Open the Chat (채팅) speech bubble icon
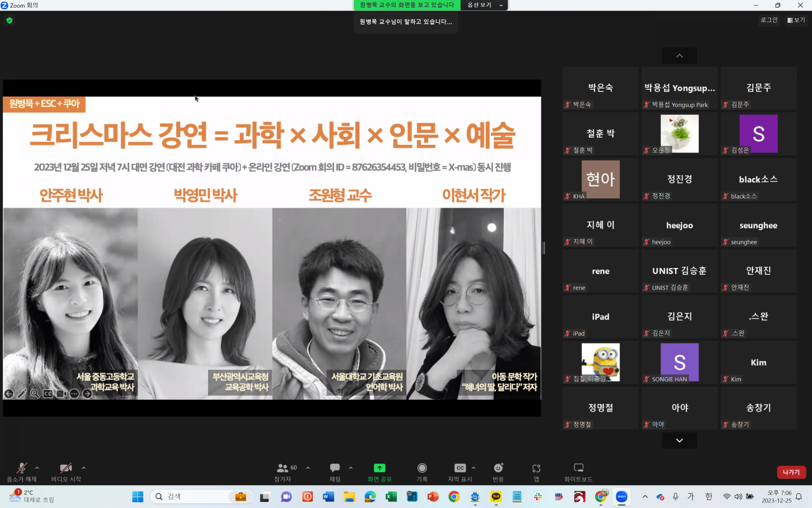Viewport: 812px width, 508px height. point(335,468)
